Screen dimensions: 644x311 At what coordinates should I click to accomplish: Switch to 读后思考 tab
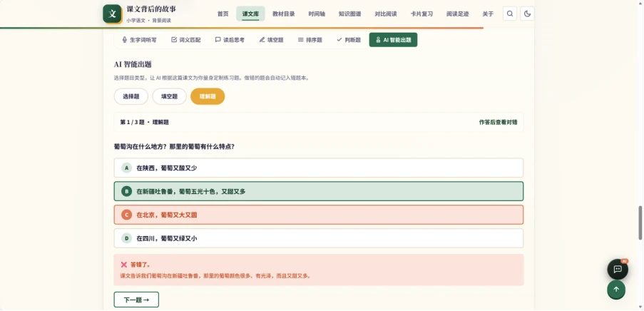230,40
